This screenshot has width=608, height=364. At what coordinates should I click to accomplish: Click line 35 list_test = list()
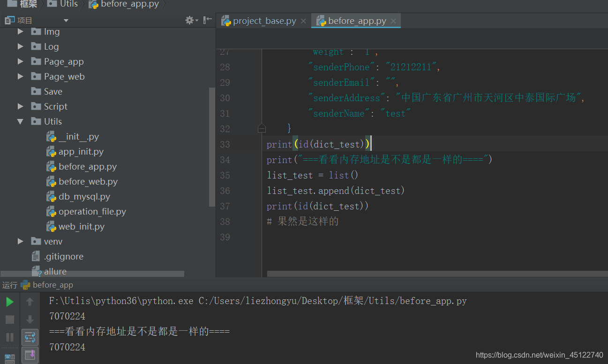point(313,175)
